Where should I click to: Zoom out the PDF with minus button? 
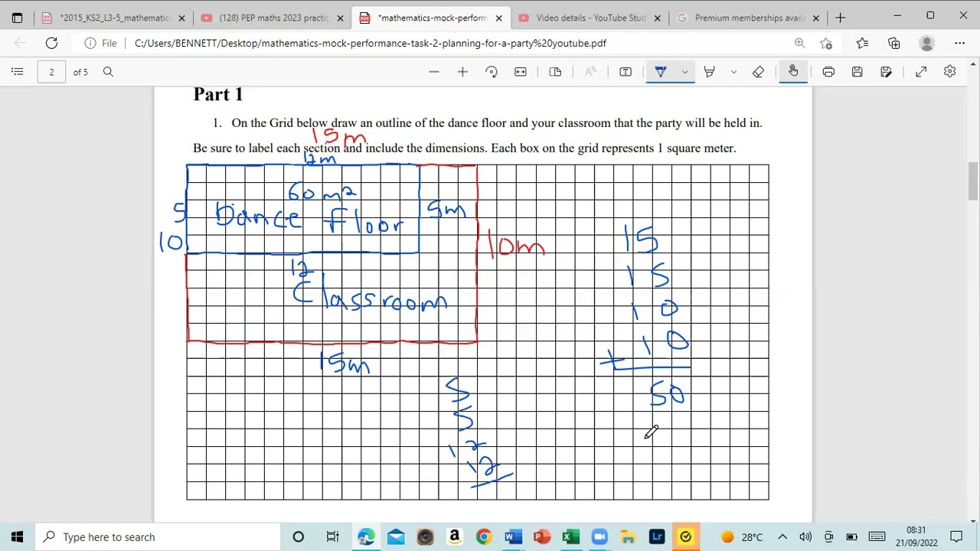click(434, 72)
